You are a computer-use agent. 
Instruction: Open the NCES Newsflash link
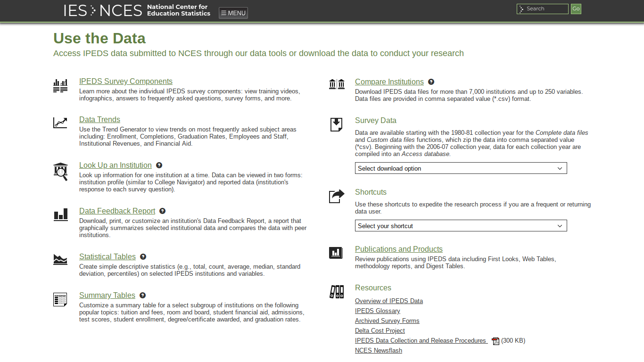(379, 351)
